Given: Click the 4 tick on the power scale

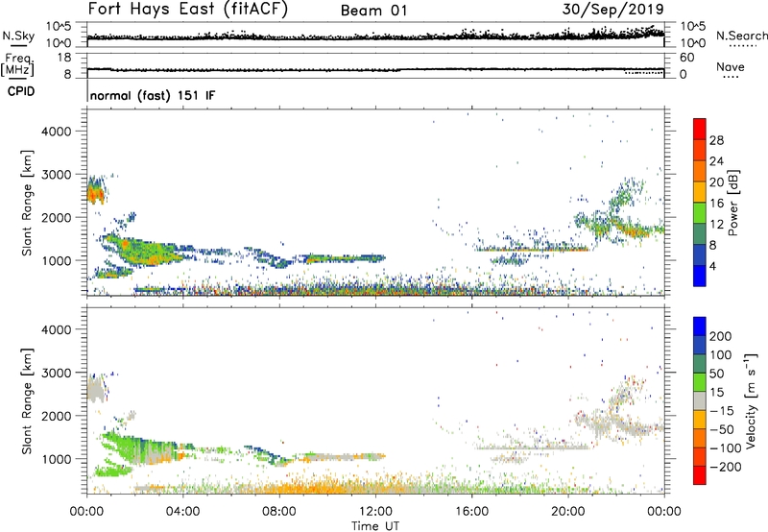Looking at the screenshot, I should 713,266.
